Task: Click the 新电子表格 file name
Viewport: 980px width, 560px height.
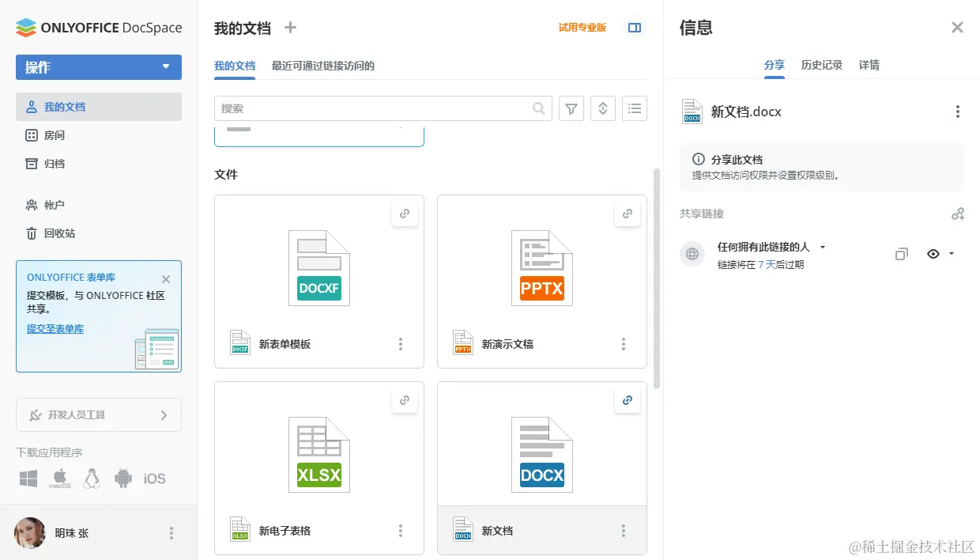Action: [x=285, y=531]
